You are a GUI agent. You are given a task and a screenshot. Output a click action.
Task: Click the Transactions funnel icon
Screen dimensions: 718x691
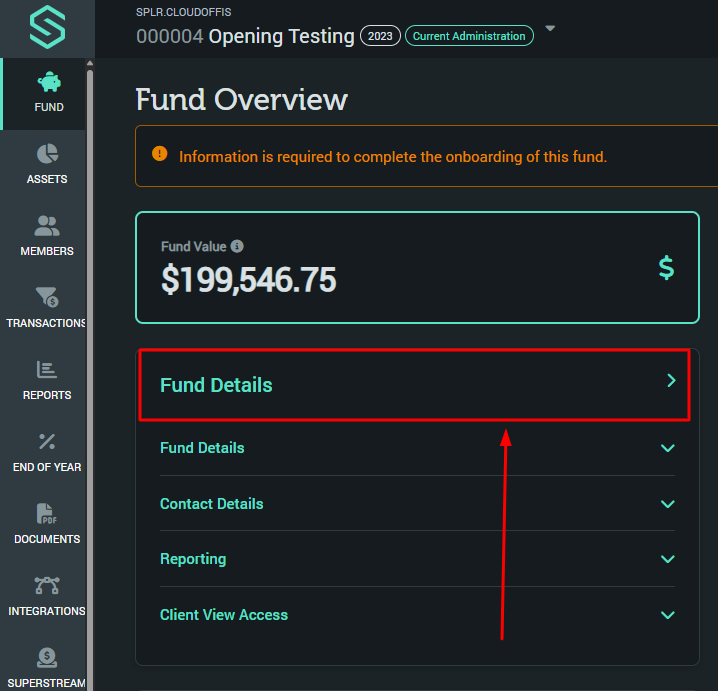47,297
